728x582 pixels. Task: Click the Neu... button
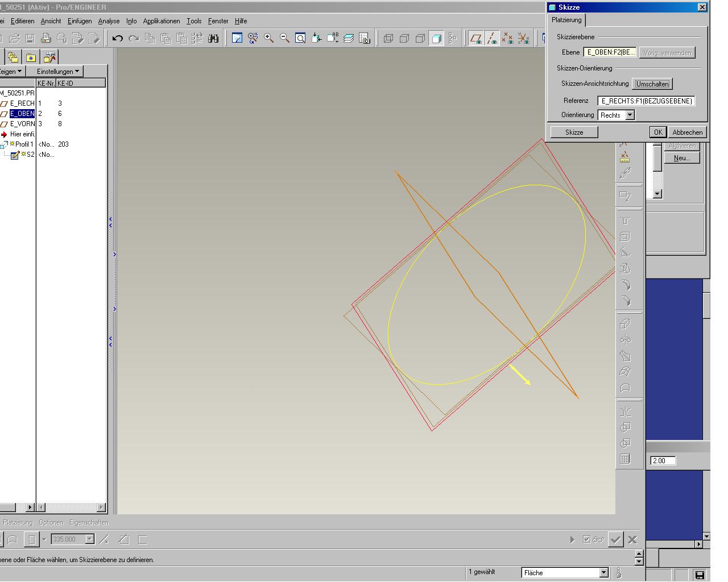(x=681, y=158)
